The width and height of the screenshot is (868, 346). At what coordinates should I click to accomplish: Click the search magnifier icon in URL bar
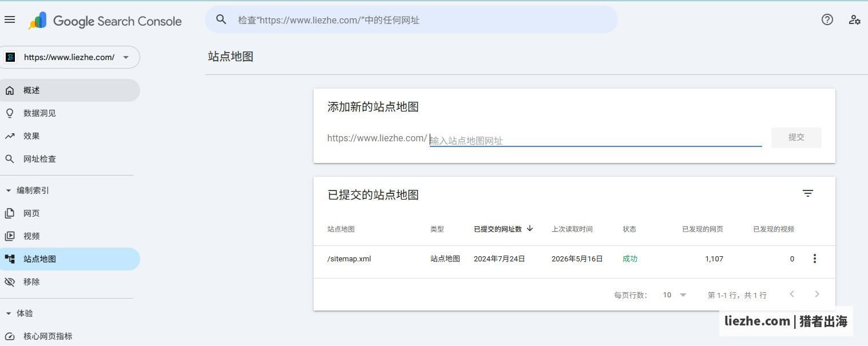221,20
